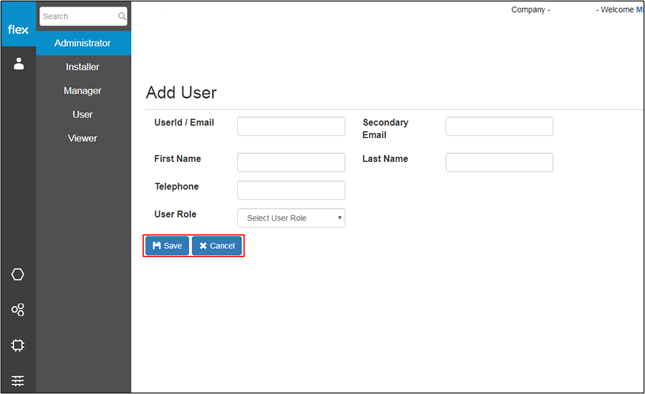Select the connected circles sidebar icon
This screenshot has width=645, height=394.
[x=18, y=310]
